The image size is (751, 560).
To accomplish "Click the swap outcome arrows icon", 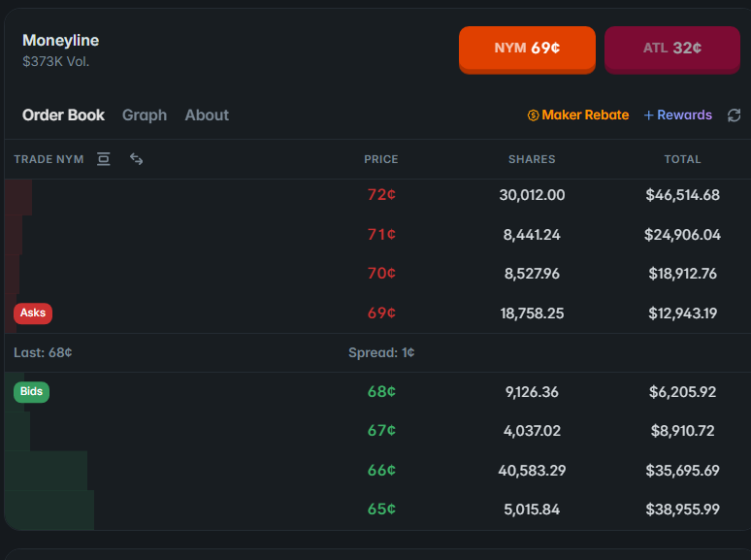I will tap(137, 159).
